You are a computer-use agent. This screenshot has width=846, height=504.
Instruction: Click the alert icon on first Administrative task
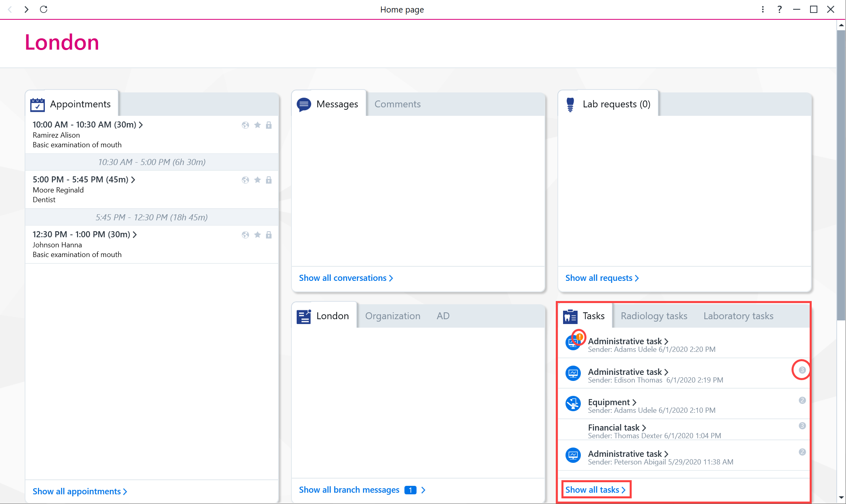click(579, 337)
